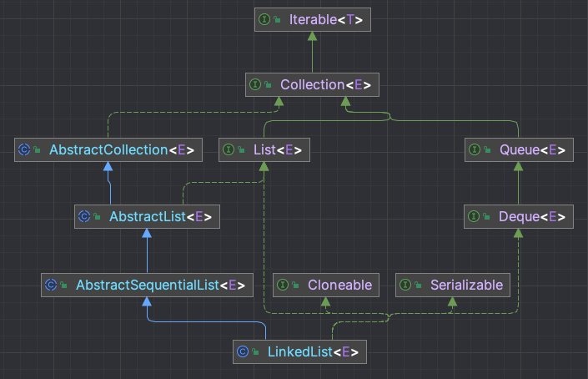Click the Cloneable name text

pyautogui.click(x=339, y=285)
